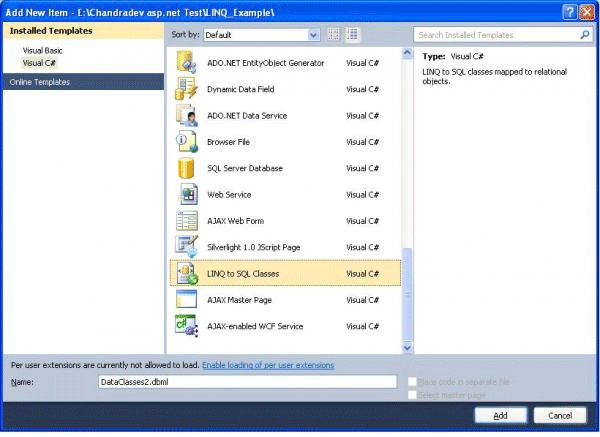Select the 'Dynamic Data Field' row text
This screenshot has height=437, width=600.
coord(240,89)
